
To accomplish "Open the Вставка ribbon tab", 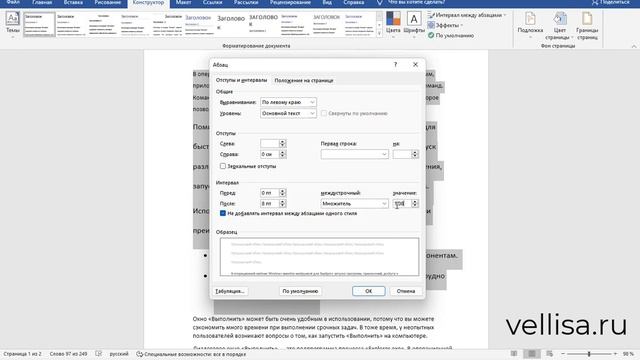I will tap(73, 2).
